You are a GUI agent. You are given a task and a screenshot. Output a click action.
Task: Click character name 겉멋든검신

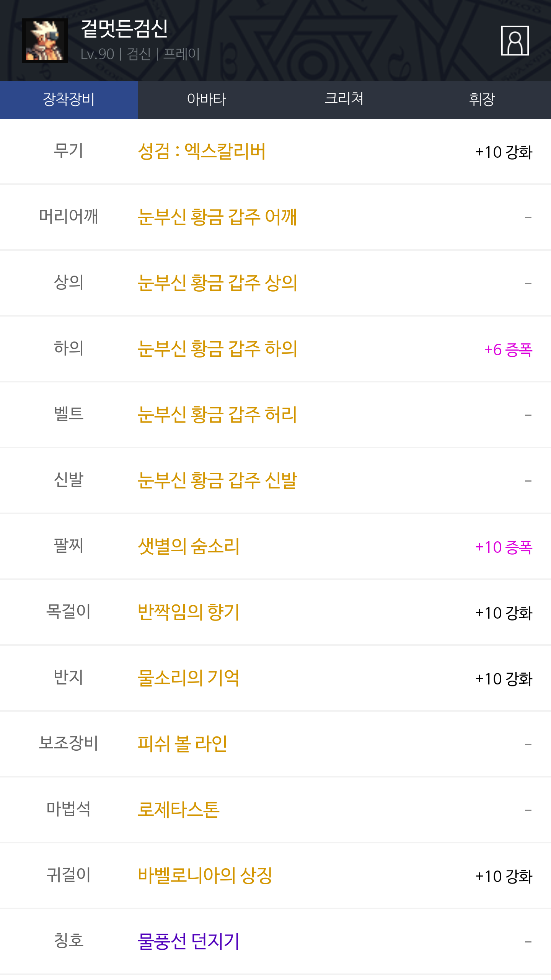124,29
